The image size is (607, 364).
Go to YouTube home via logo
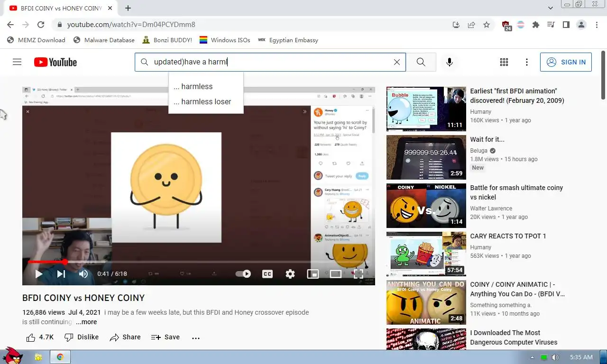tap(55, 62)
